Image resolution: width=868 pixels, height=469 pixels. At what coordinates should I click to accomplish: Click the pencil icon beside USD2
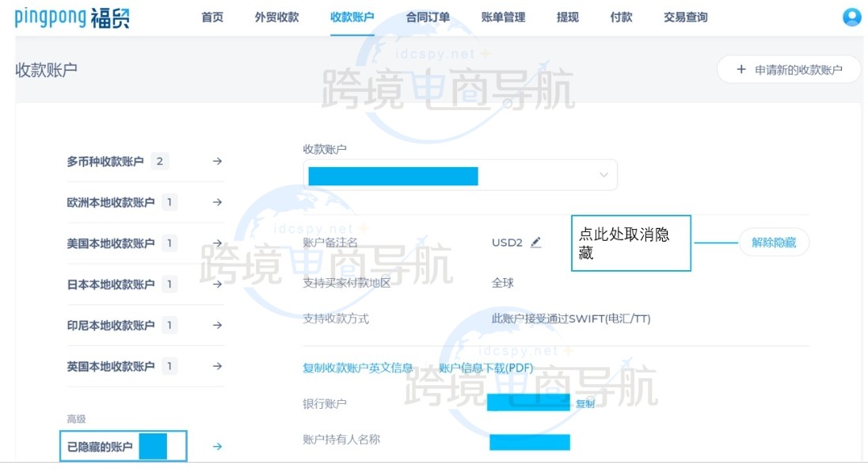[x=535, y=242]
